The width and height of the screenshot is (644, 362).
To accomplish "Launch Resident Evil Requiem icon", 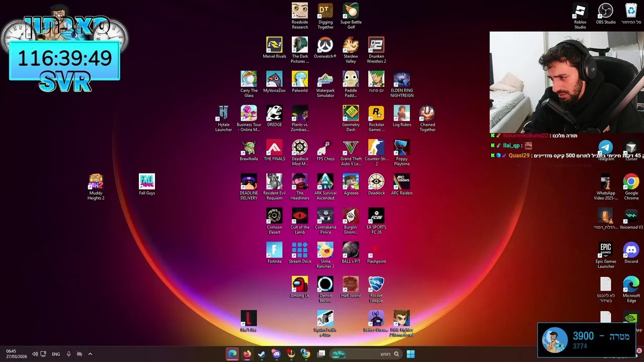I will pos(274,187).
